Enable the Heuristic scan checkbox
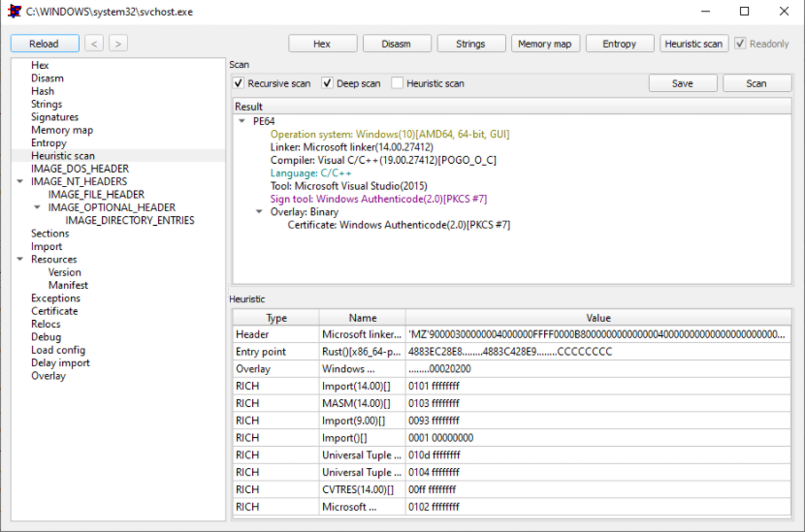 tap(397, 83)
